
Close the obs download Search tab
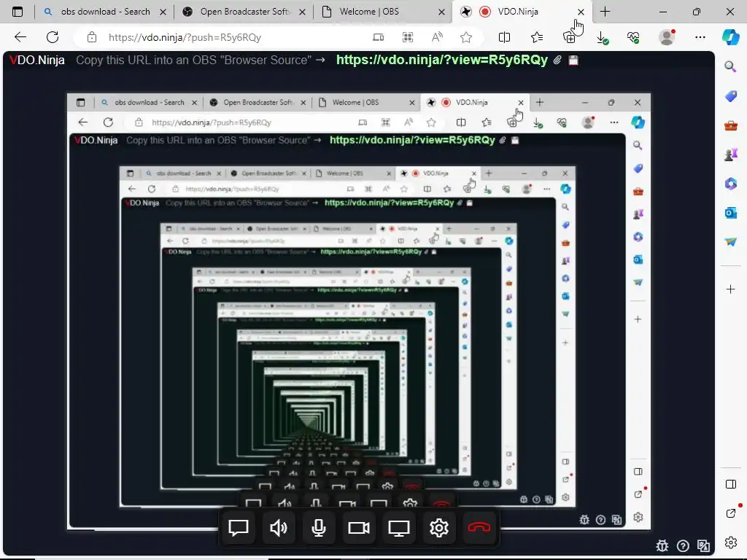pyautogui.click(x=163, y=12)
